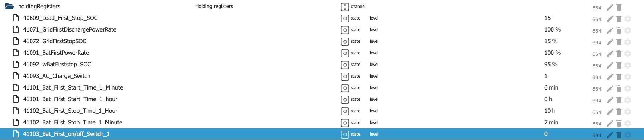The width and height of the screenshot is (644, 140).
Task: Delete the 41092_wBatFirststop_SOC entry
Action: [x=619, y=65]
